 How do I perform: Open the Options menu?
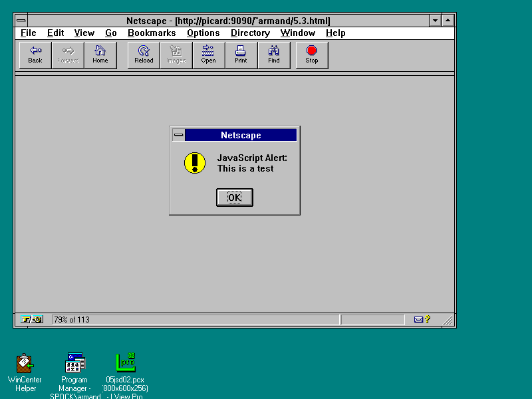[x=203, y=33]
